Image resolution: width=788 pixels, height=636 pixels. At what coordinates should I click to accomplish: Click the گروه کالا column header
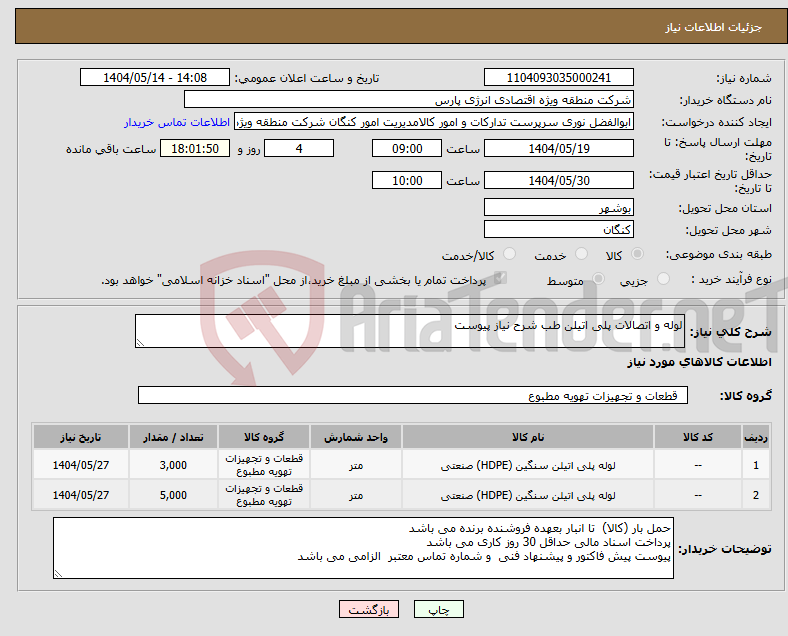(264, 437)
